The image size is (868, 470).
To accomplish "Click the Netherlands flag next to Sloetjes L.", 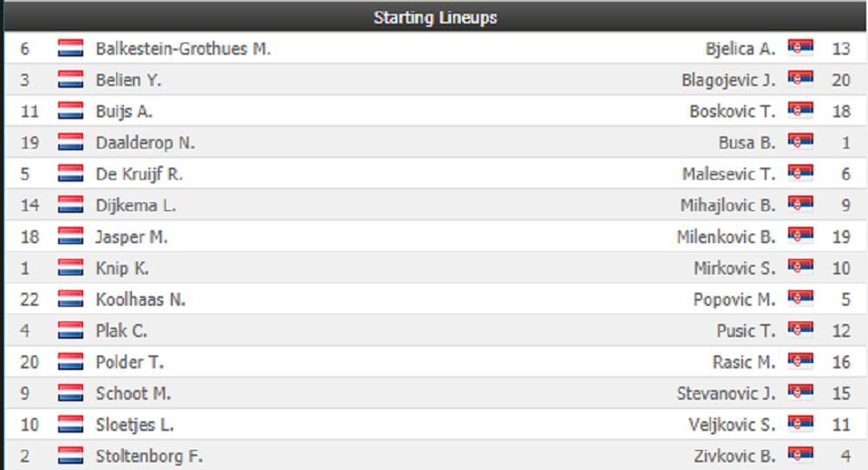I will [x=70, y=425].
